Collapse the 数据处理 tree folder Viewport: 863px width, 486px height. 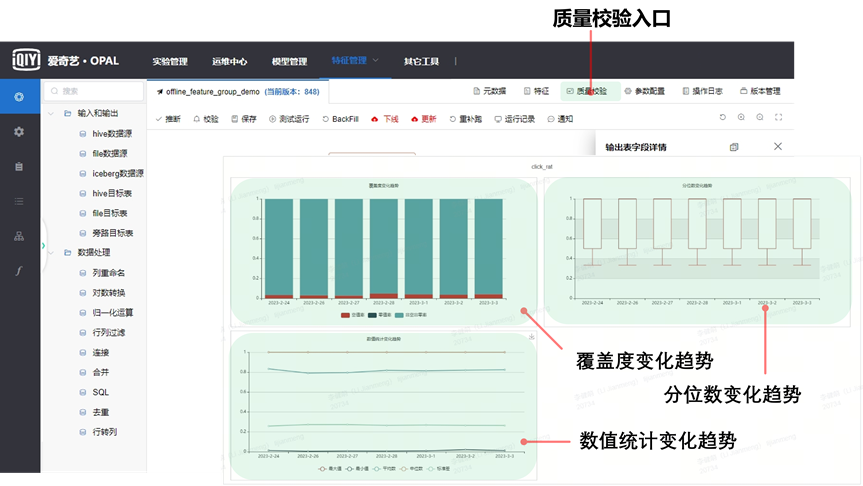tap(52, 252)
